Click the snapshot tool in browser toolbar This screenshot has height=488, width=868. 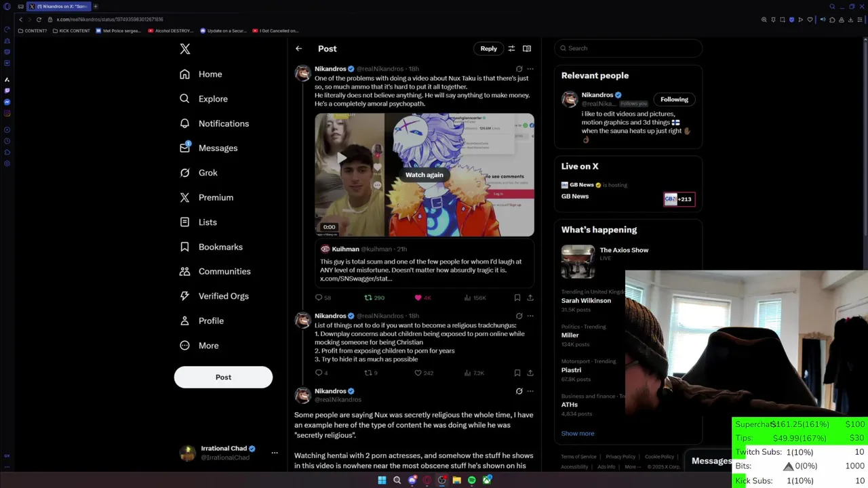783,20
